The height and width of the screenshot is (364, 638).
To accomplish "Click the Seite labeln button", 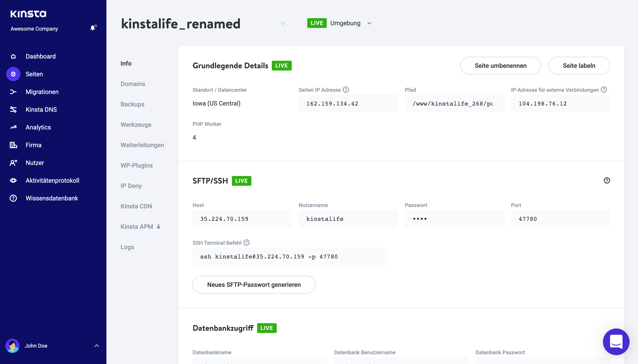I will click(579, 65).
